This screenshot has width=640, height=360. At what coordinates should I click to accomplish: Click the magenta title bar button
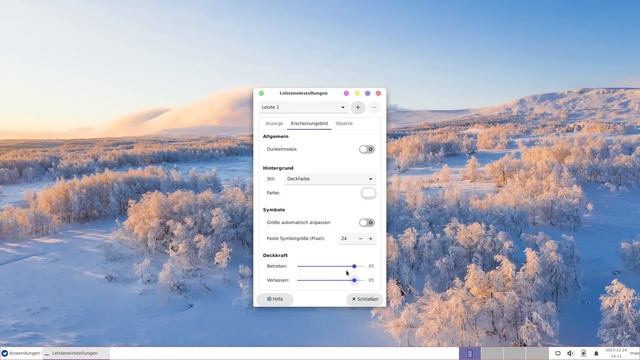click(x=346, y=93)
